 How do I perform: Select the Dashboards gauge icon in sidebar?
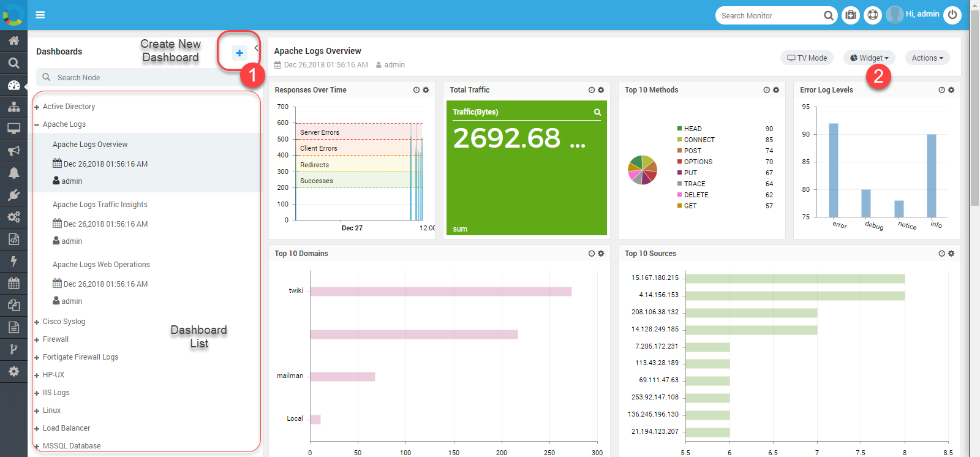tap(13, 85)
